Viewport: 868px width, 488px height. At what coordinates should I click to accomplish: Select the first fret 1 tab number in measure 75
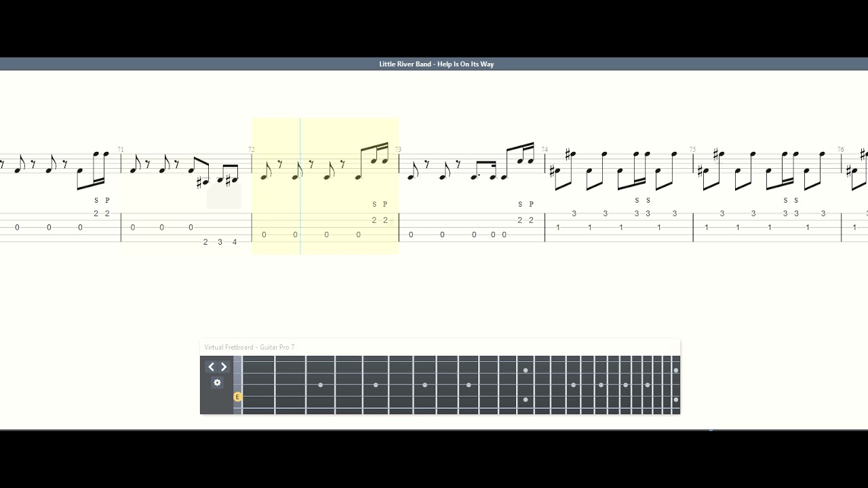coord(706,228)
